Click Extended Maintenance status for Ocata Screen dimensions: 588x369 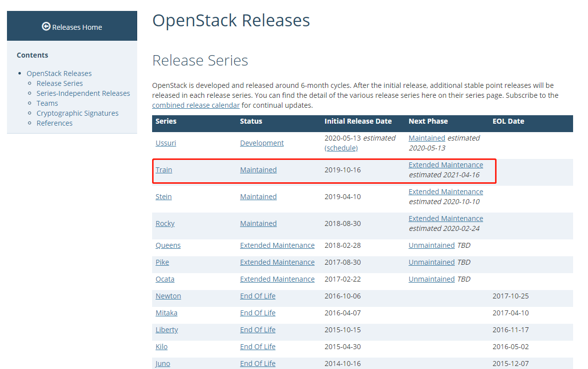[277, 279]
